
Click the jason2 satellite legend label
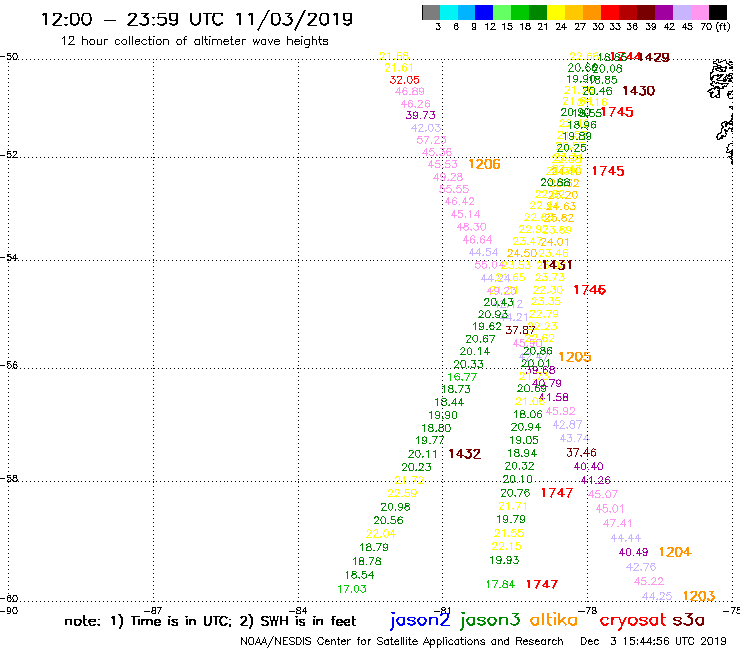(420, 620)
